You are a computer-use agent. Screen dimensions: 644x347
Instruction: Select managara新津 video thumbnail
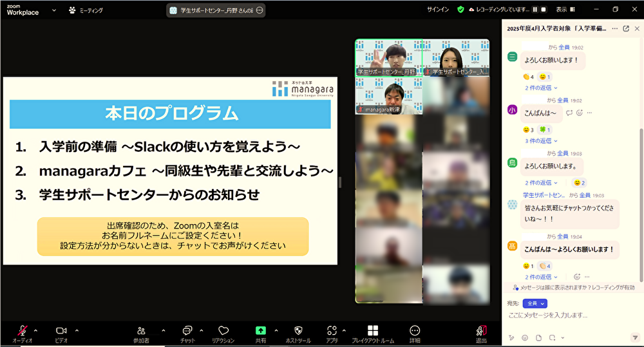tap(388, 96)
